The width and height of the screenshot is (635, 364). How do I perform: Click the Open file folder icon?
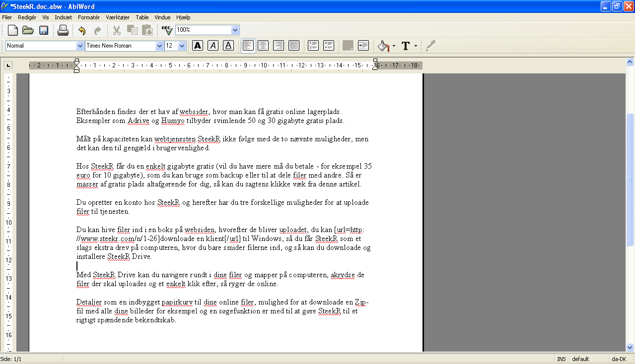28,31
